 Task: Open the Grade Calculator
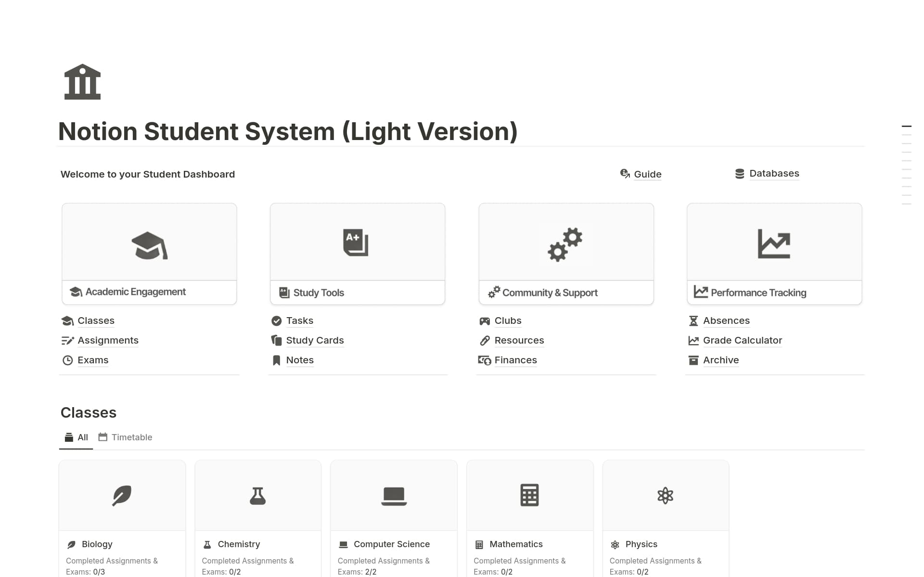[743, 340]
